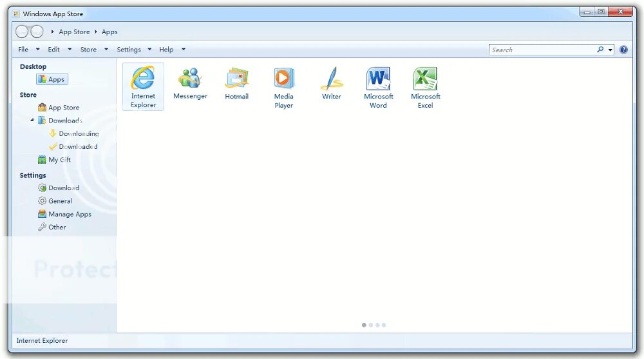Open the Help menu
This screenshot has width=644, height=359.
pos(166,50)
